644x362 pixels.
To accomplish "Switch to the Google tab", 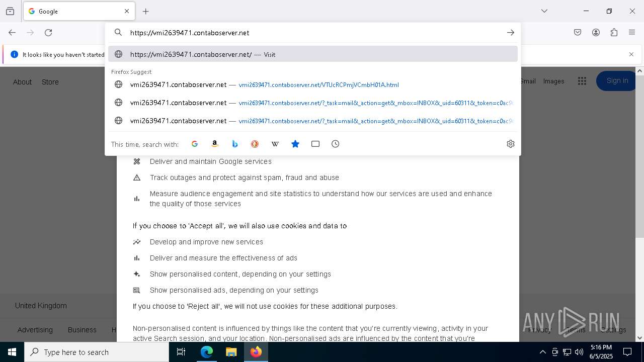I will [x=78, y=11].
